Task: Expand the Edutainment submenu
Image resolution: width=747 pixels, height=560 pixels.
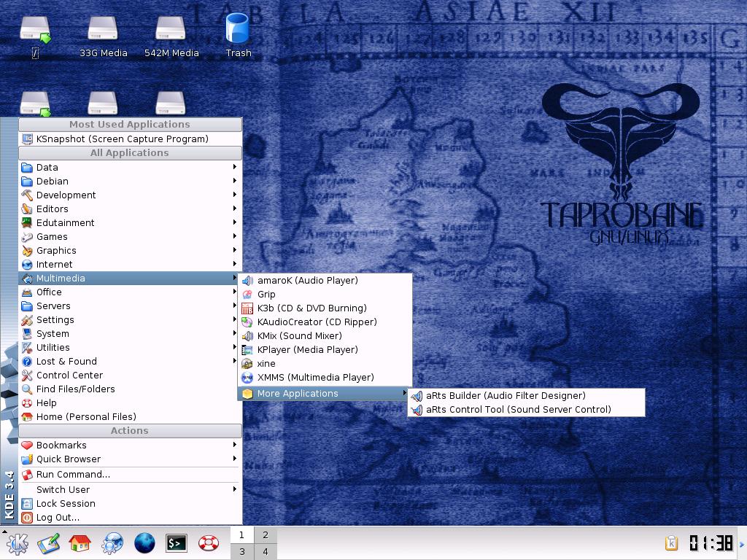Action: (130, 222)
